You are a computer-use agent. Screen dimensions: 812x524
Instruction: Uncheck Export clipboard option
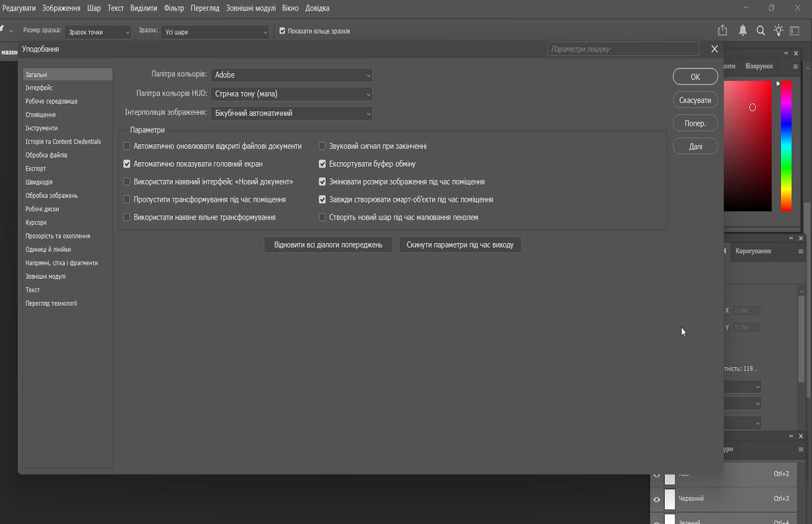323,164
